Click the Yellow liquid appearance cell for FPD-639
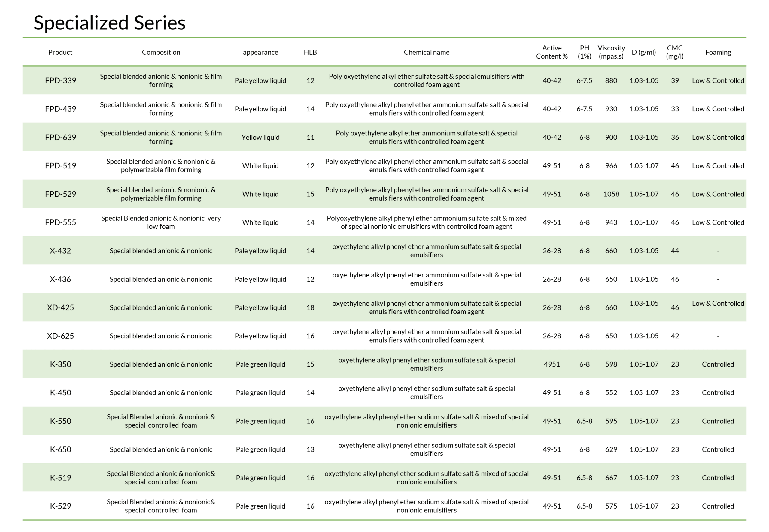769x532 pixels. coord(260,137)
